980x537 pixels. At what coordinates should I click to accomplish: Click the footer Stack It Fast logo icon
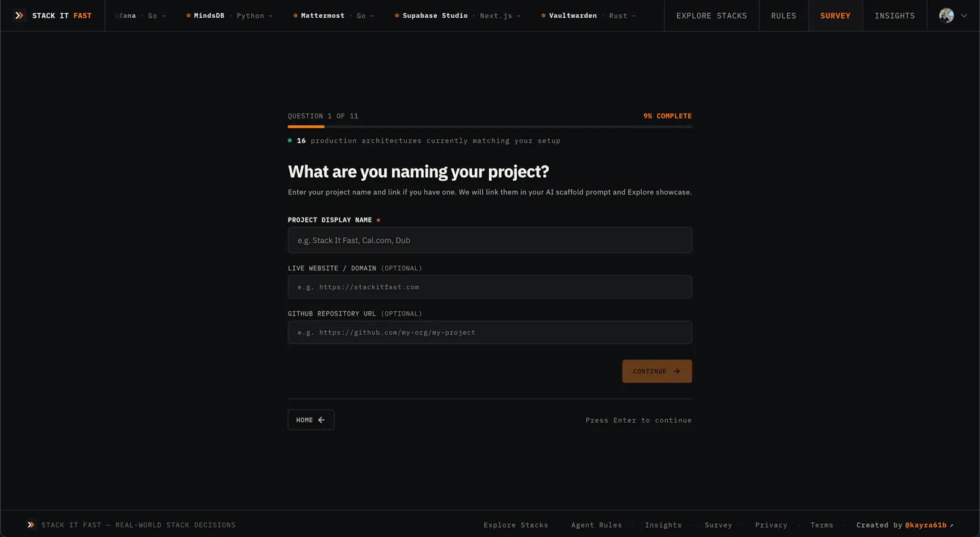pos(31,525)
